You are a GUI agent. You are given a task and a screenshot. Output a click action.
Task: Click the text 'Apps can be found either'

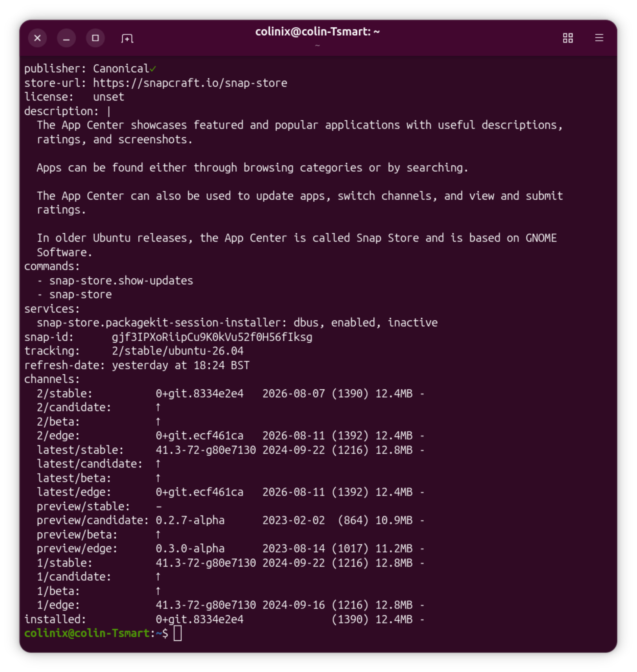point(112,167)
